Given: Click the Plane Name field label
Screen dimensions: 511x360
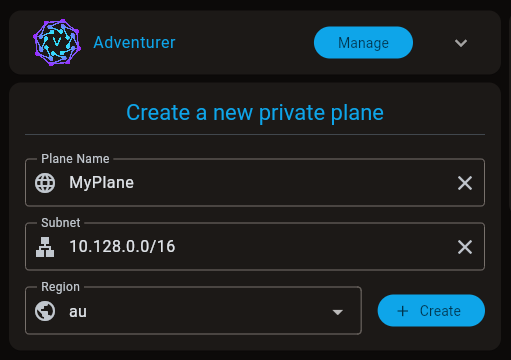Looking at the screenshot, I should coord(75,159).
